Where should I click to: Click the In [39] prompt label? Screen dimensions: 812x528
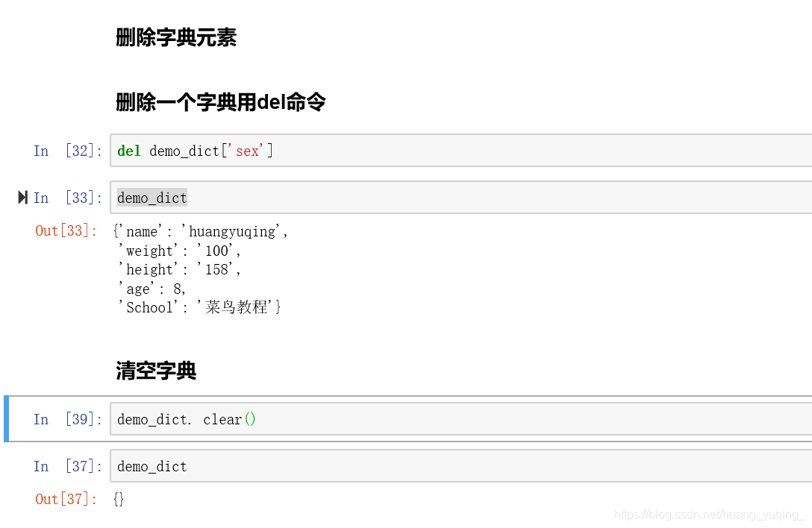point(68,419)
